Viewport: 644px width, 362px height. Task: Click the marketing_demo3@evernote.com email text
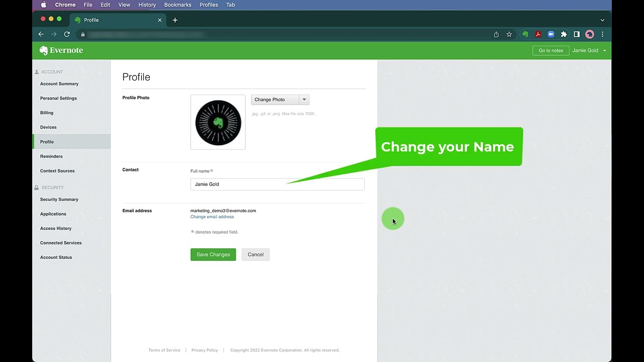223,211
